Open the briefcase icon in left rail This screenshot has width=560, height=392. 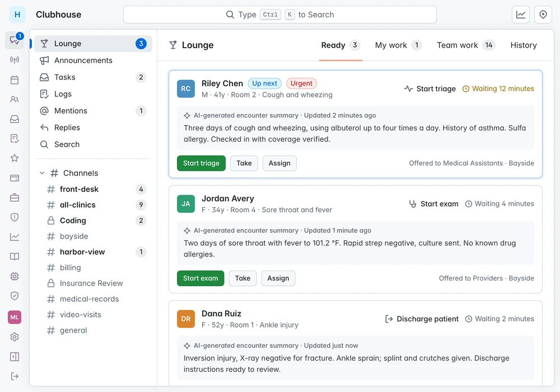tap(15, 198)
